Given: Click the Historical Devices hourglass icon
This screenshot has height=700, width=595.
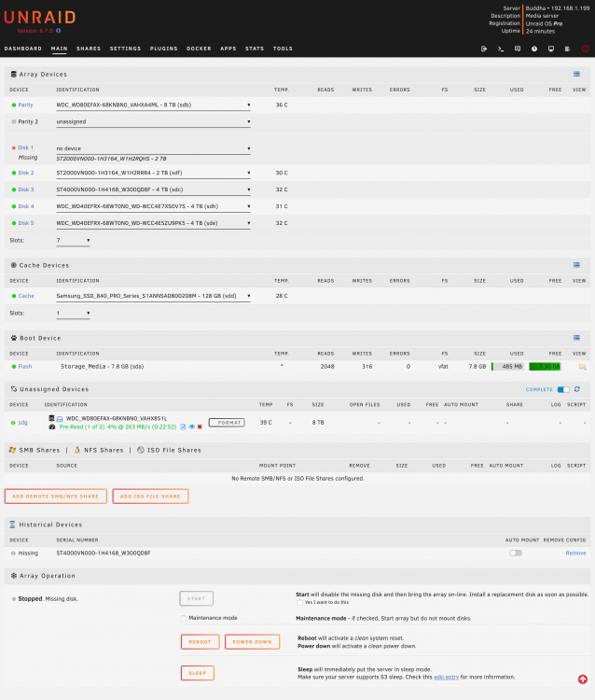Looking at the screenshot, I should click(x=12, y=525).
